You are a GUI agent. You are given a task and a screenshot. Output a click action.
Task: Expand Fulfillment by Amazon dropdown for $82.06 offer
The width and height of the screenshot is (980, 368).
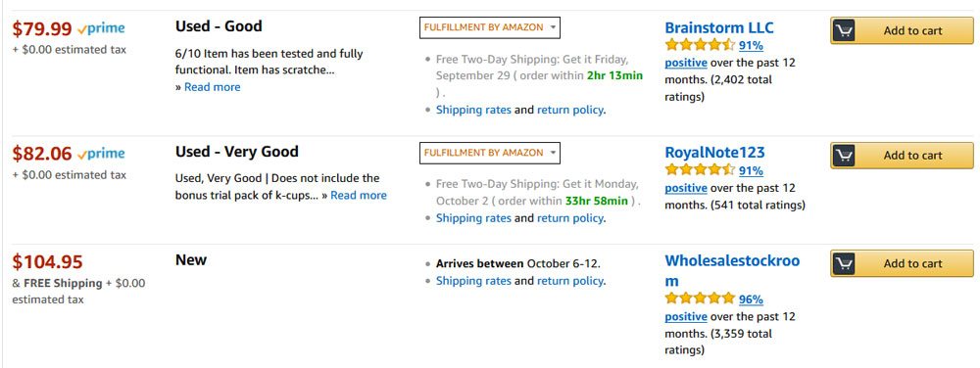point(489,153)
